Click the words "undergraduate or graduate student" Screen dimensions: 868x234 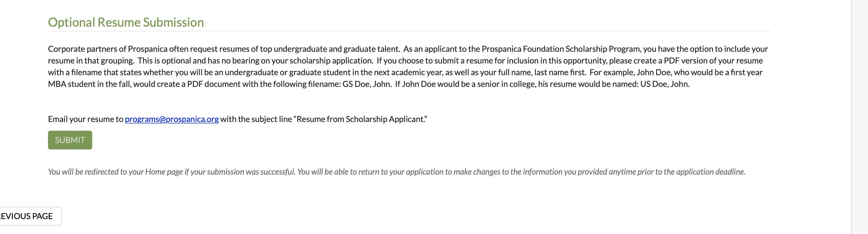[x=287, y=72]
